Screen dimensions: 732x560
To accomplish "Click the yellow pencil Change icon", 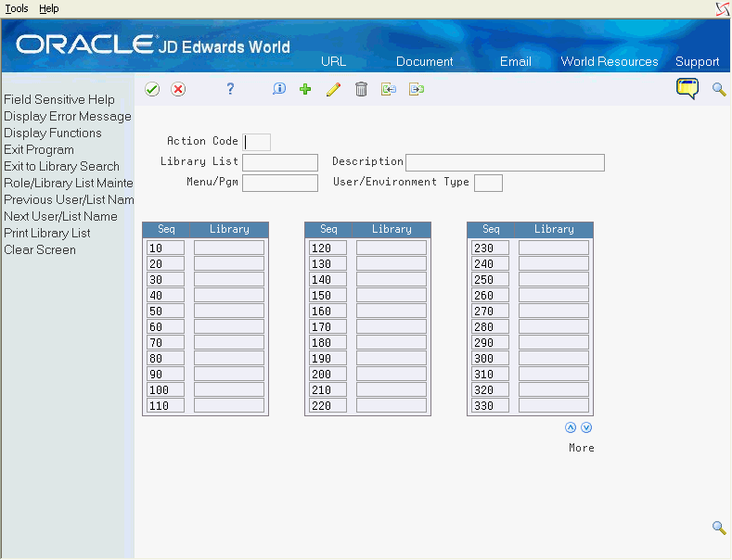I will pyautogui.click(x=333, y=89).
